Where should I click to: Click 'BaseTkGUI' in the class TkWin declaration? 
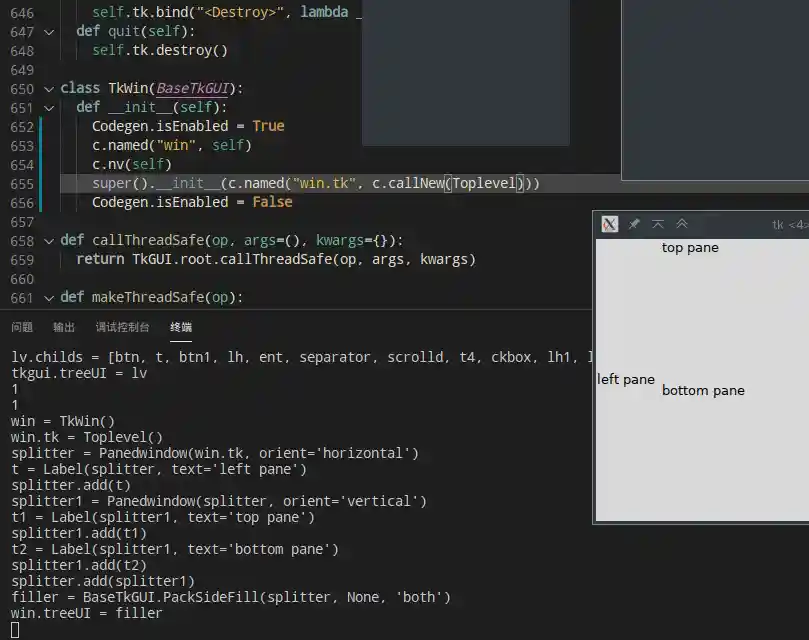(x=192, y=88)
